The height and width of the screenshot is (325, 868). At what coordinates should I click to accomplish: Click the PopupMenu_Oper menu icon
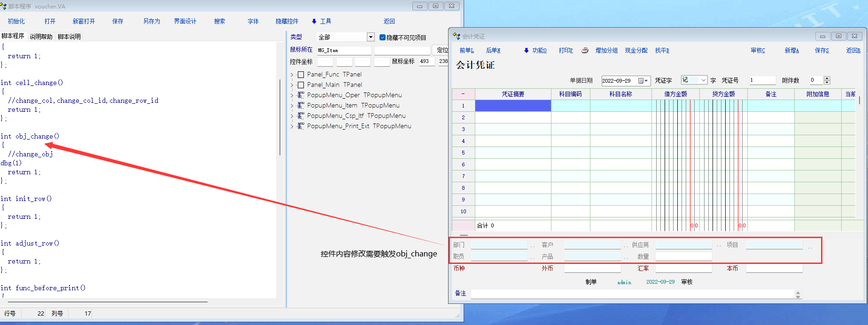coord(301,95)
